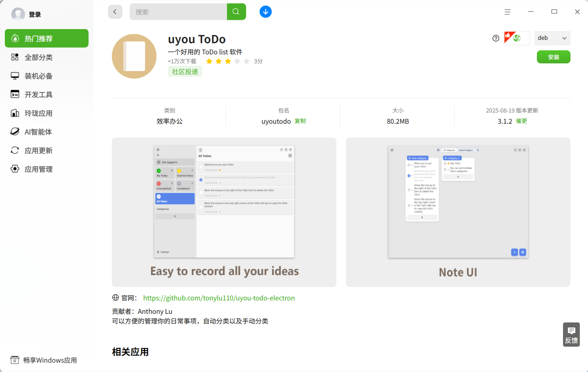This screenshot has width=588, height=372.
Task: Click the size value '80.2MB'
Action: (x=398, y=122)
